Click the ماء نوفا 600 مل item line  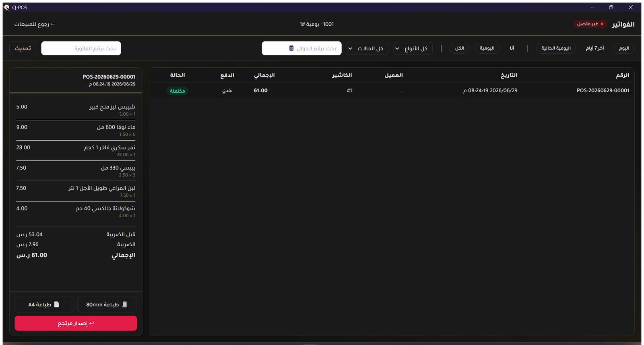click(76, 130)
